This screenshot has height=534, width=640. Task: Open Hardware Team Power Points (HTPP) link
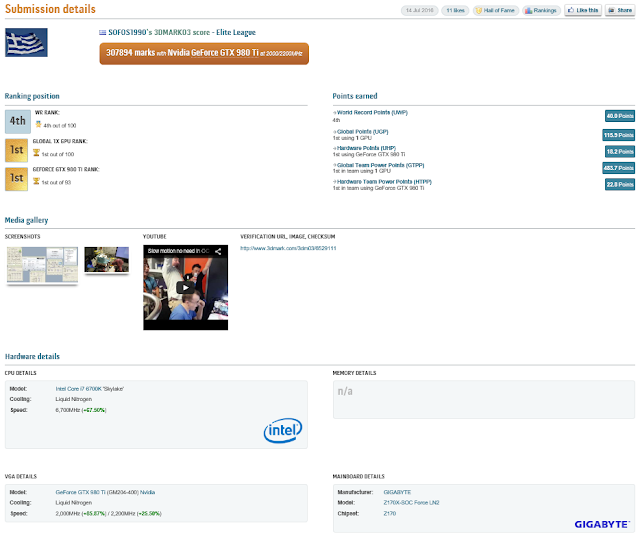[x=384, y=181]
